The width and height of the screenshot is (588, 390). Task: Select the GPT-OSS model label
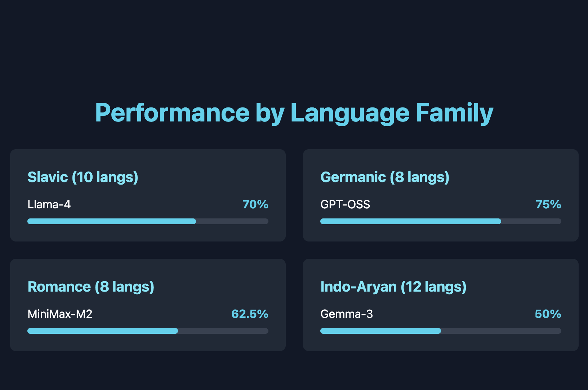(345, 204)
